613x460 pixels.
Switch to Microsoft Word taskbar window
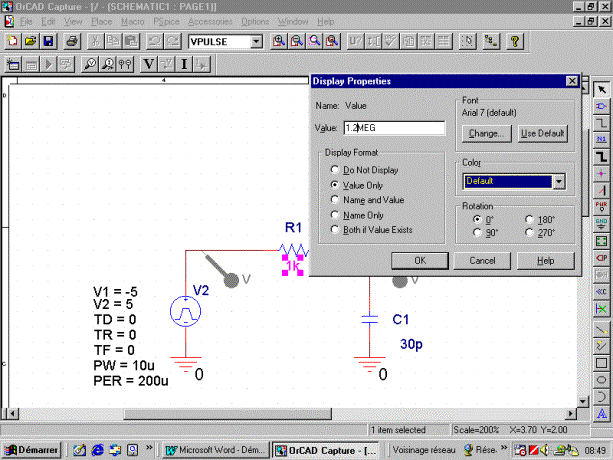(x=215, y=450)
